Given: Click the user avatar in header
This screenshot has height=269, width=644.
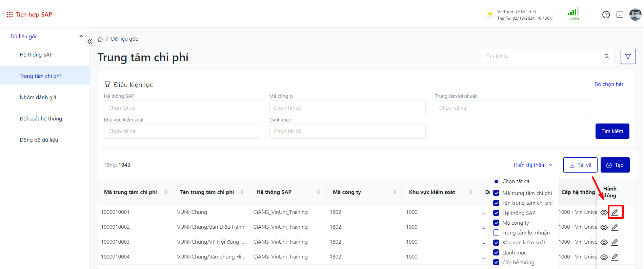Looking at the screenshot, I should click(635, 15).
